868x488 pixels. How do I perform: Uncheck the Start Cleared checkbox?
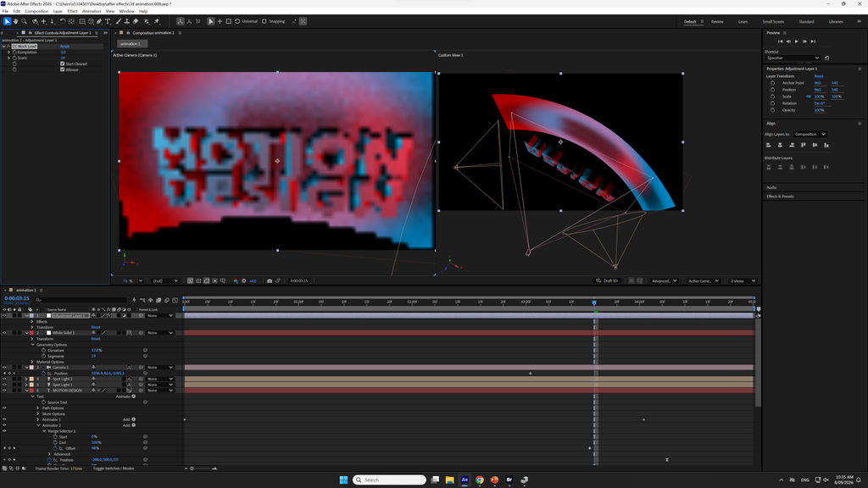(62, 64)
